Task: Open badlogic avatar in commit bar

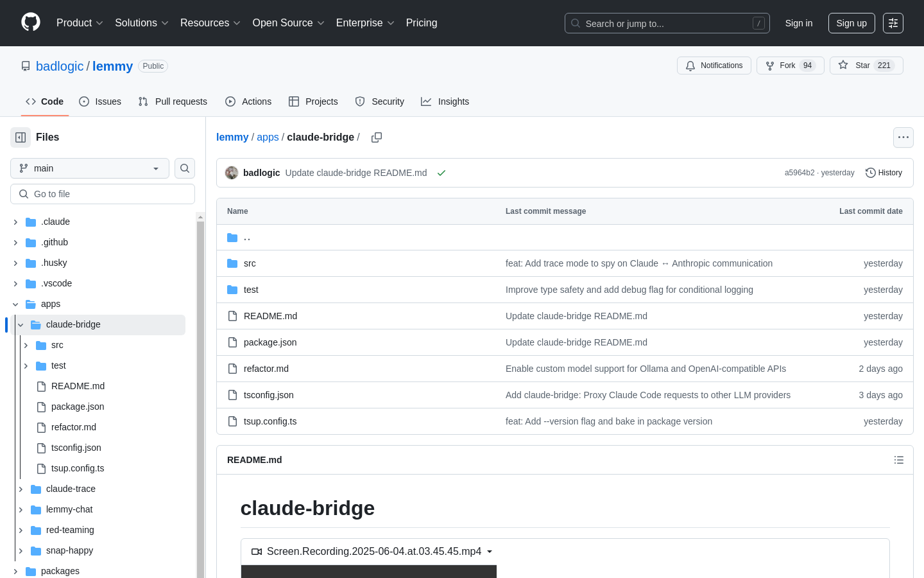Action: click(x=232, y=173)
